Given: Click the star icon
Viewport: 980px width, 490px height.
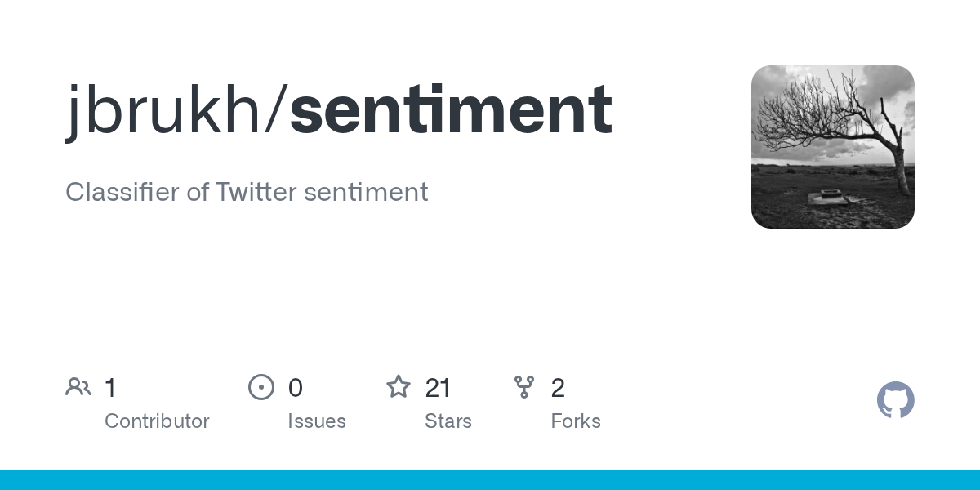Looking at the screenshot, I should tap(399, 387).
